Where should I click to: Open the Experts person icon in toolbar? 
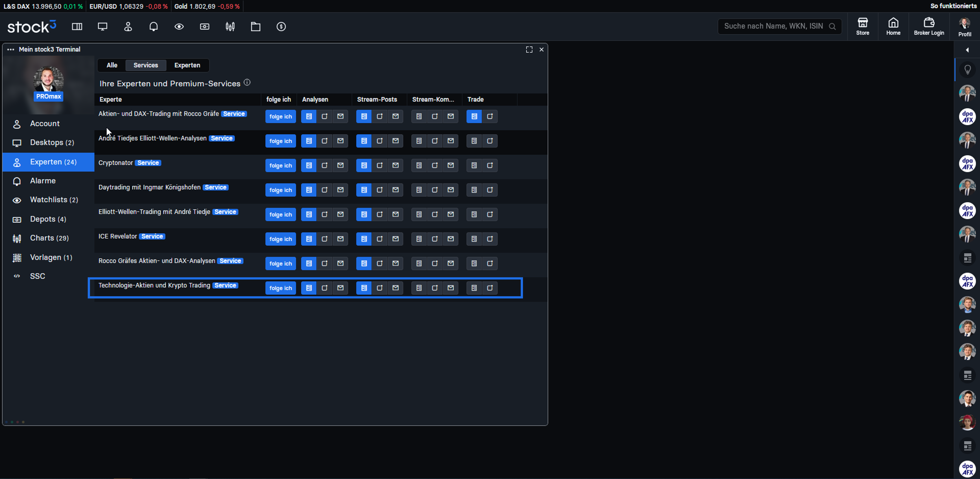(128, 27)
